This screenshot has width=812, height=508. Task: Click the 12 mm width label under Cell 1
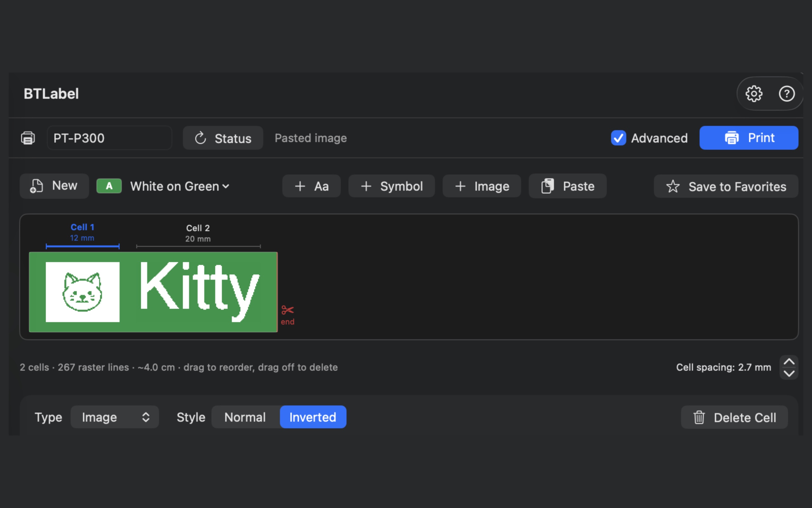pyautogui.click(x=82, y=238)
